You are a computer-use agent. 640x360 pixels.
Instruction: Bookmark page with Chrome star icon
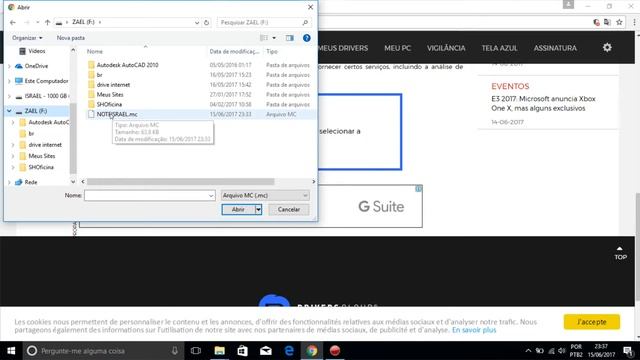[619, 22]
